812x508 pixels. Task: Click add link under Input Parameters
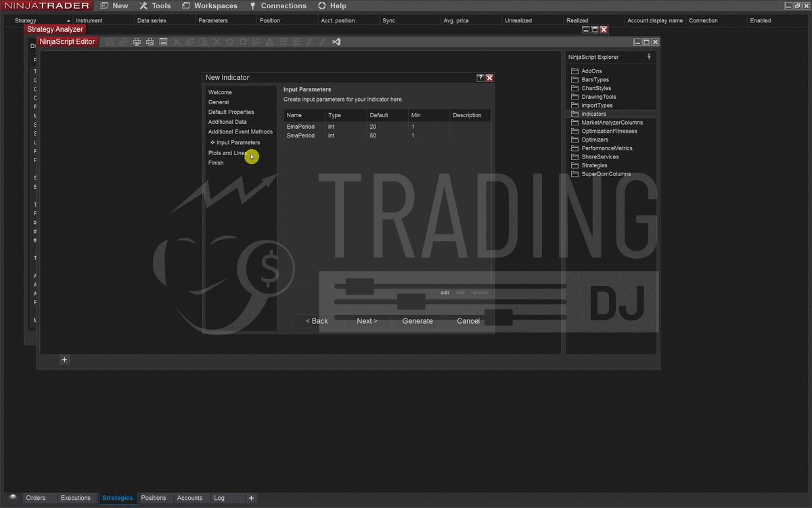445,293
